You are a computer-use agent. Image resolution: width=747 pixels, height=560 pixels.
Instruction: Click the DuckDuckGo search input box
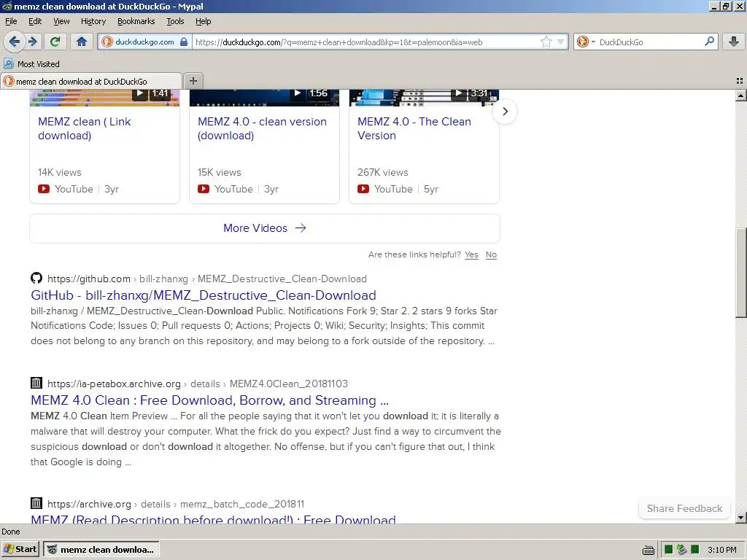[649, 42]
